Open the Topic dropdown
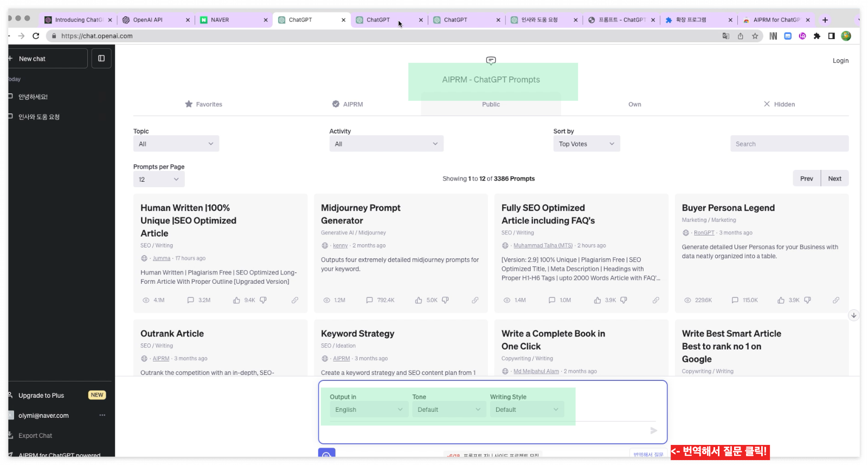The image size is (868, 465). pos(176,144)
